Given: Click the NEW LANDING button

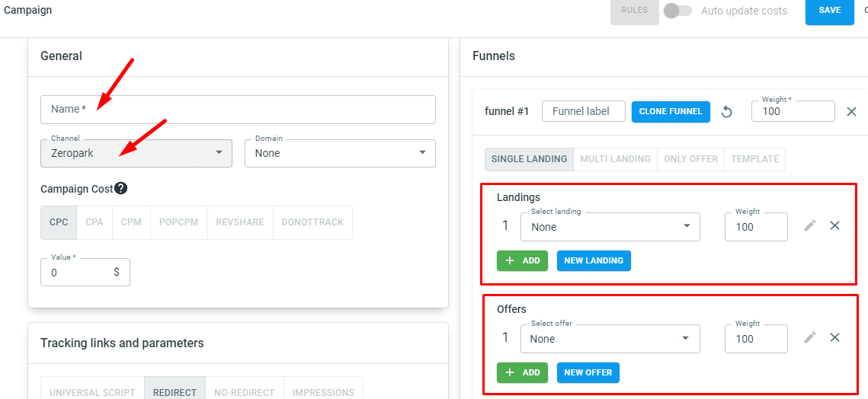Looking at the screenshot, I should (594, 260).
